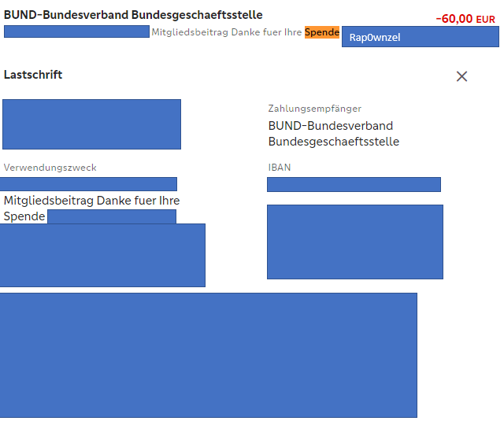Close the Lastschrift details panel

461,76
